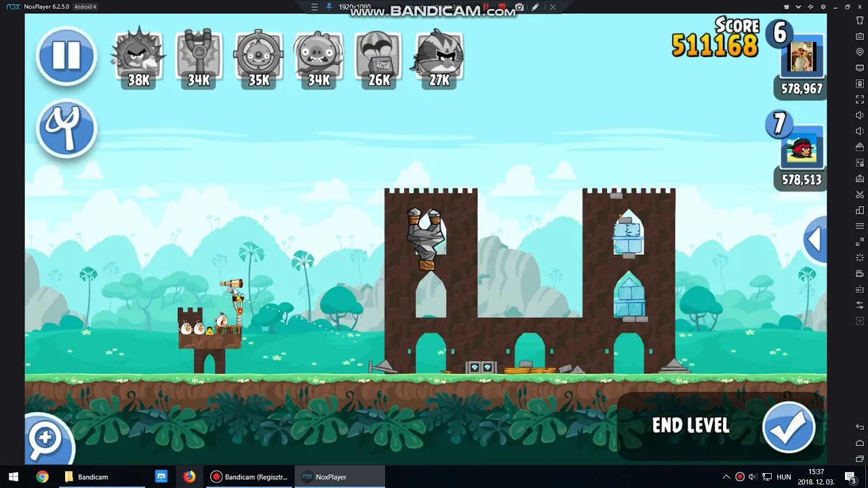Open NoxPlayer keyboard control sidebar icon

pos(860,36)
